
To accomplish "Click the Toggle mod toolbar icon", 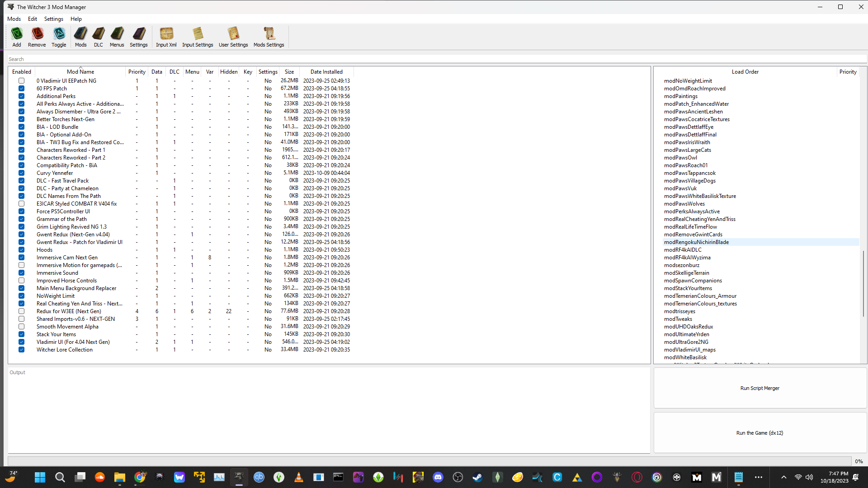I will click(59, 37).
